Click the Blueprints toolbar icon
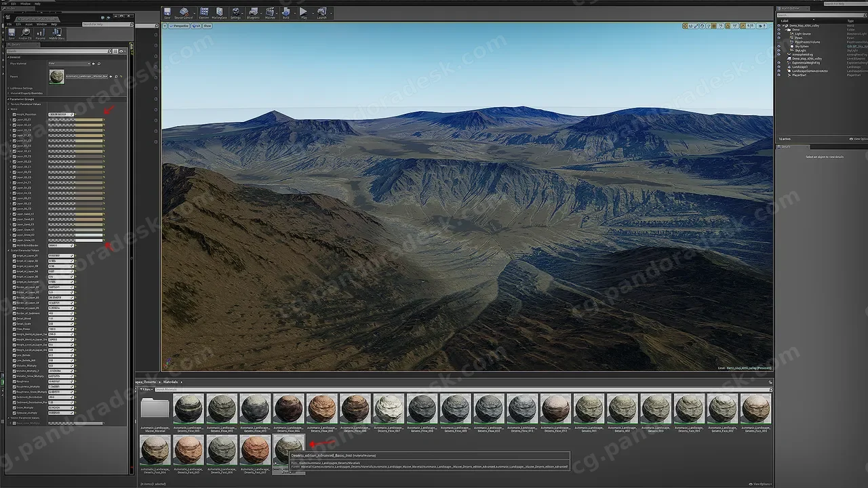The height and width of the screenshot is (488, 868). (x=254, y=12)
